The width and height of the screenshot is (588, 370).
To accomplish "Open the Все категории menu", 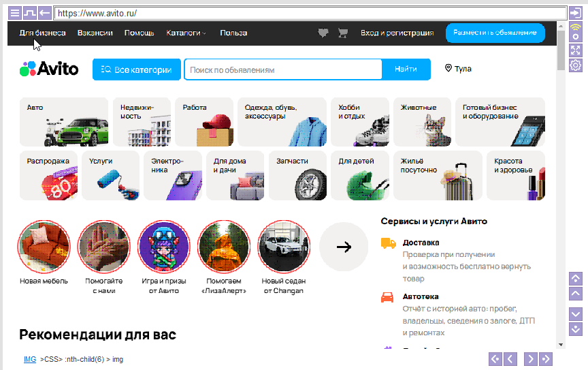I will [137, 70].
